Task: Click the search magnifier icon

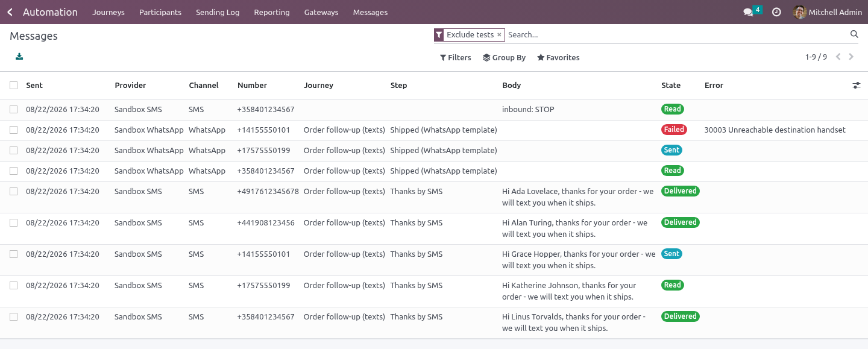Action: point(854,34)
